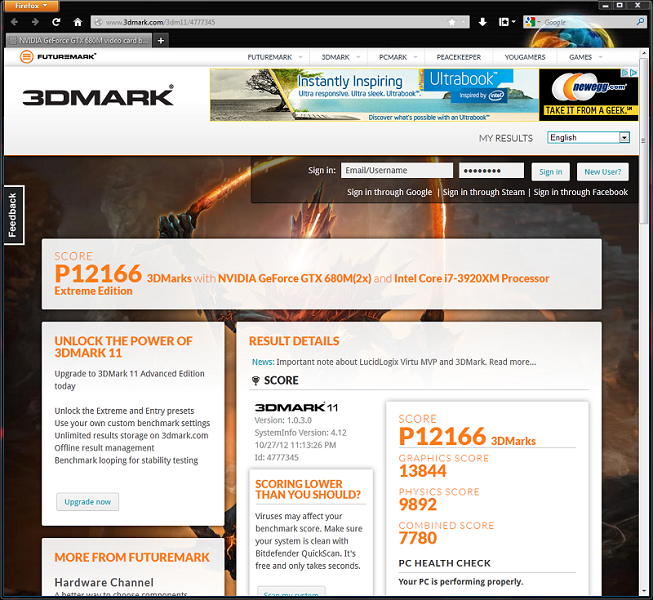Click the Newegg advertisement

[588, 95]
